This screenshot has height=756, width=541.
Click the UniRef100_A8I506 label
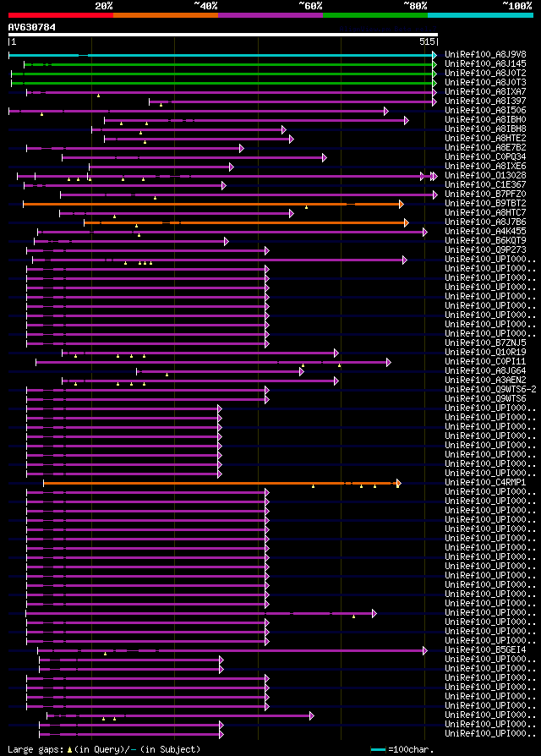(485, 111)
